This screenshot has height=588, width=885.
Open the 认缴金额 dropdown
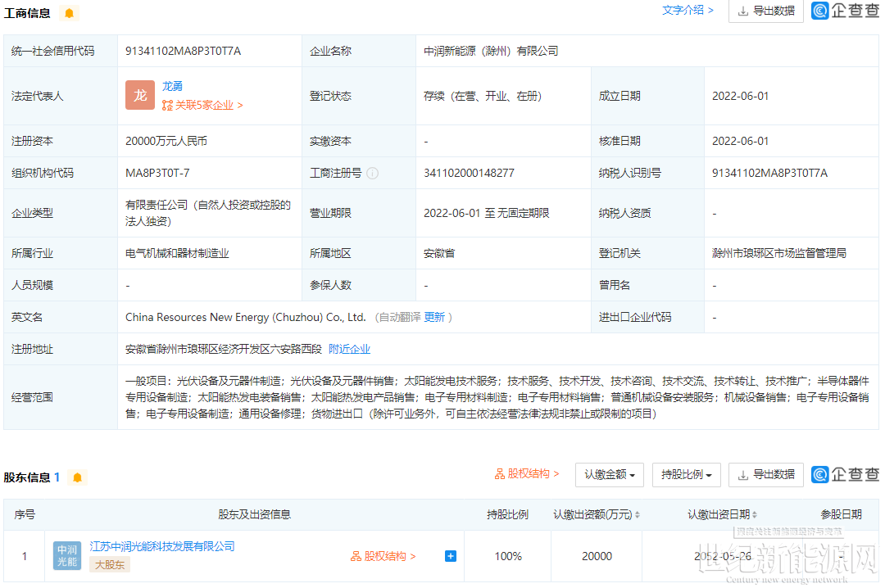point(609,475)
